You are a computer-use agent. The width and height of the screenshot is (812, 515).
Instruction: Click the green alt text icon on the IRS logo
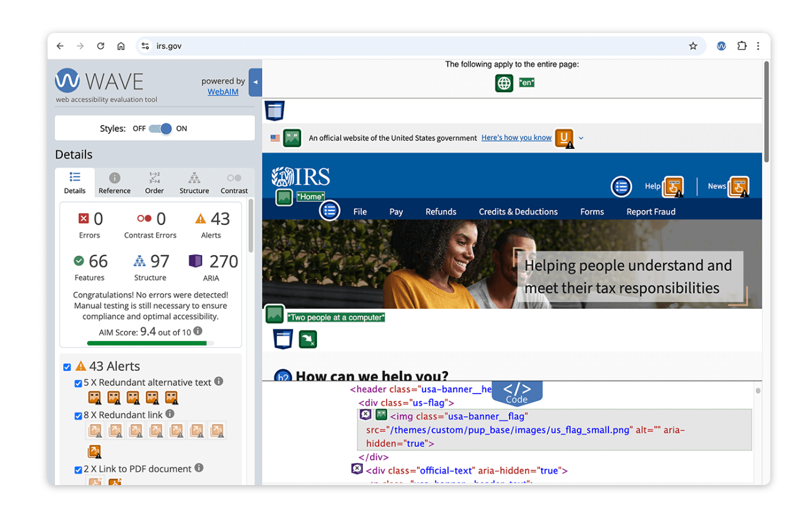point(283,198)
